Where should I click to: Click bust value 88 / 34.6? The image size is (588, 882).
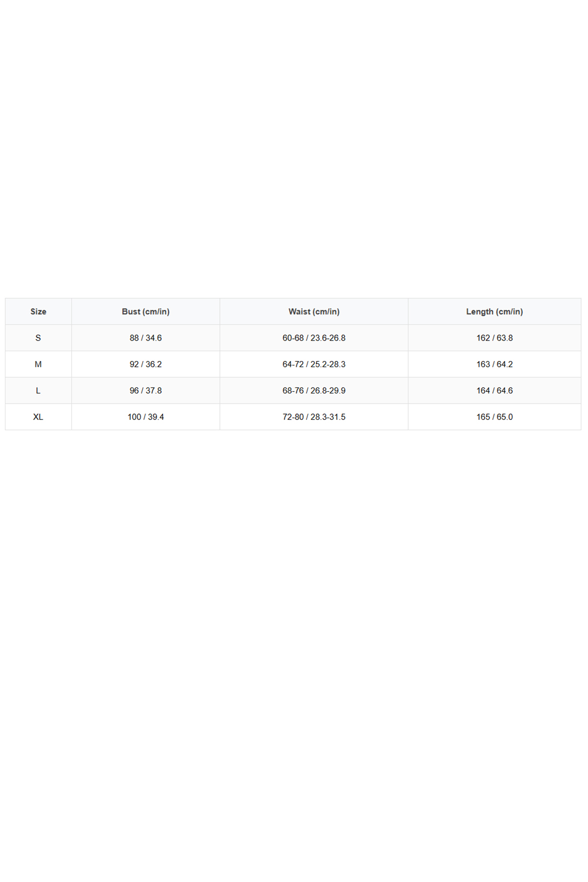tap(146, 338)
